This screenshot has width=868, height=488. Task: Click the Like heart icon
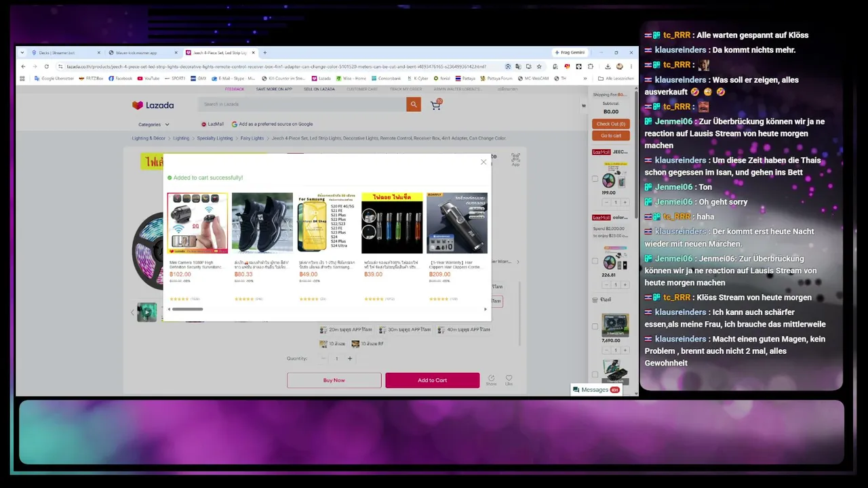(509, 379)
